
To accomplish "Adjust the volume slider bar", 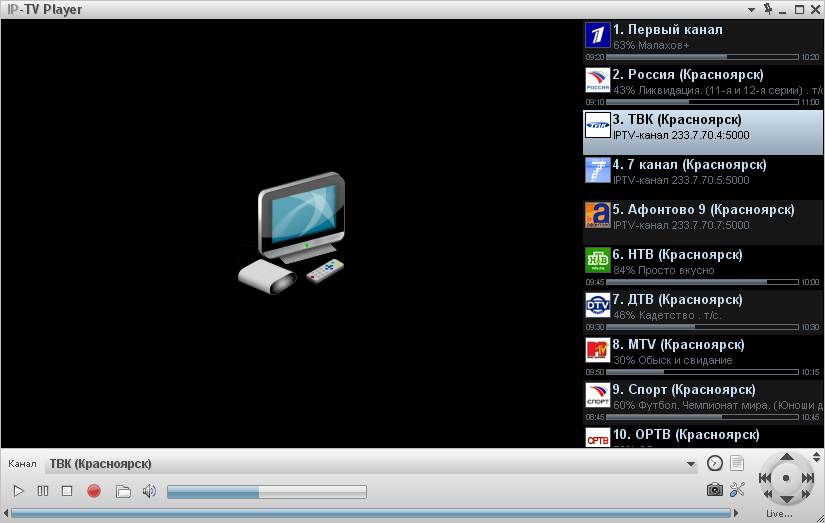I will tap(266, 491).
